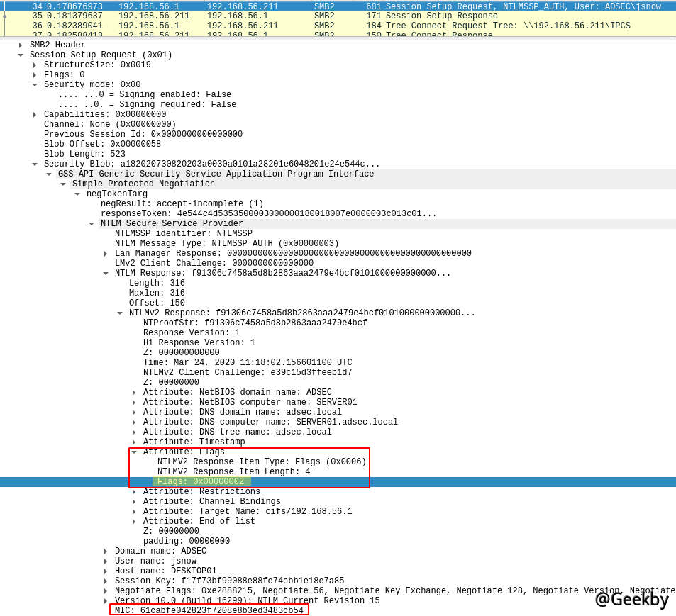Collapse NTLM Secure Service Provider

click(x=91, y=223)
